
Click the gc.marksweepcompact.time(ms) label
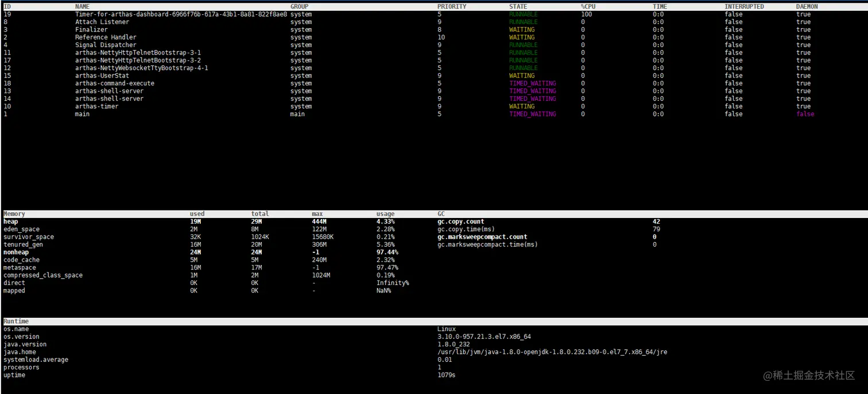pyautogui.click(x=488, y=244)
